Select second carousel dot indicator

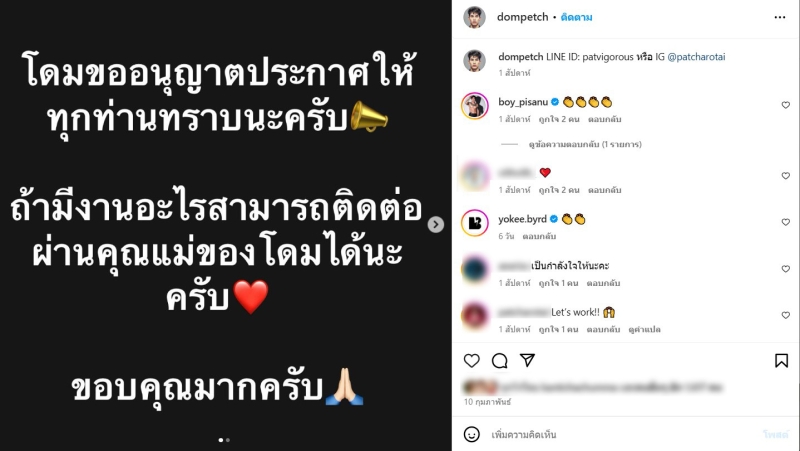(x=228, y=440)
